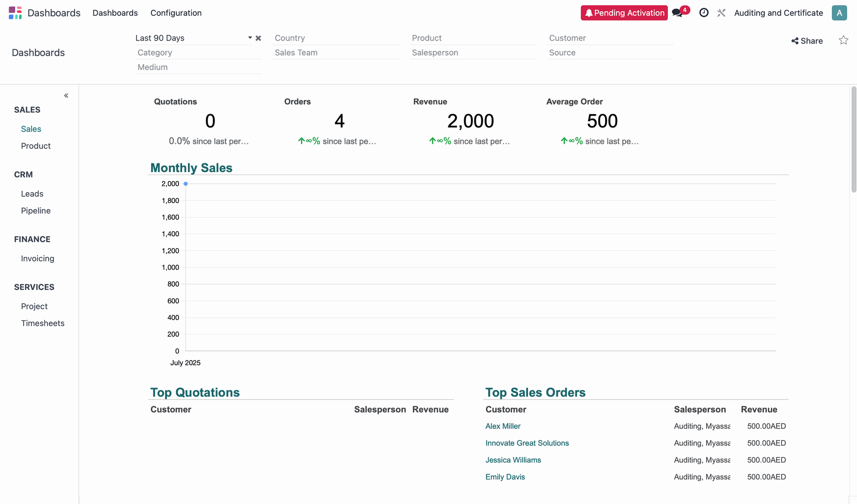The height and width of the screenshot is (504, 857).
Task: Open the activities clock icon
Action: click(x=703, y=13)
